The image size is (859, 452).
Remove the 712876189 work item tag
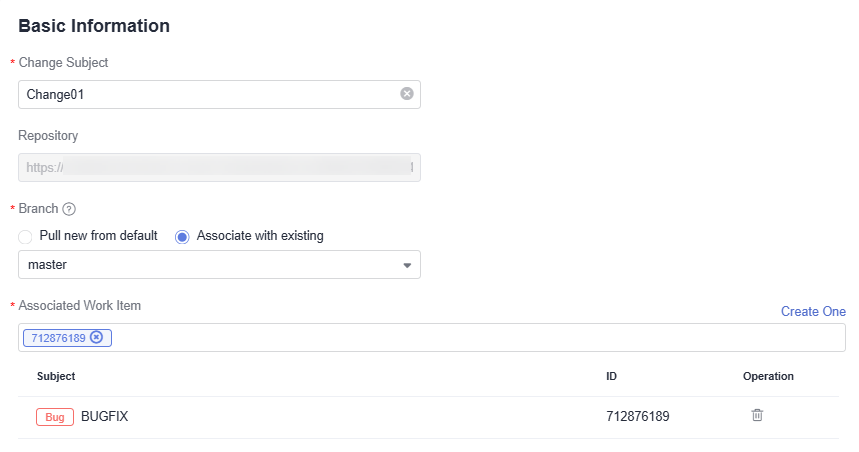point(97,338)
